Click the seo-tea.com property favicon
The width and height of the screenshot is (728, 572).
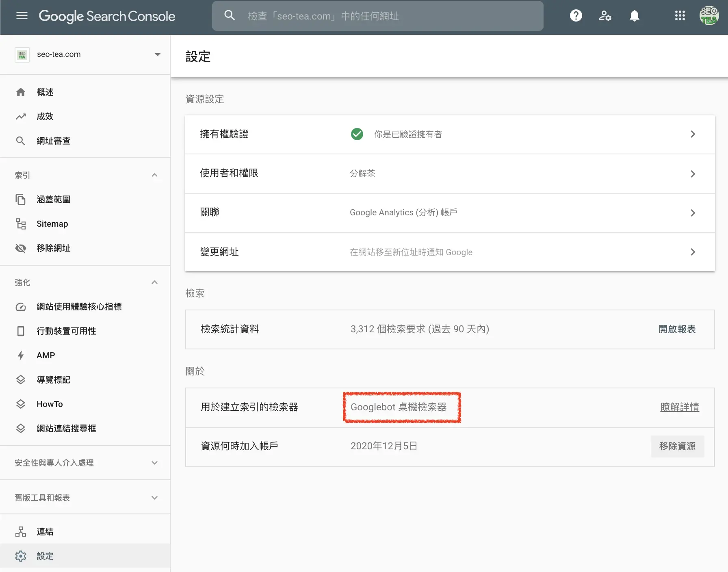point(22,54)
